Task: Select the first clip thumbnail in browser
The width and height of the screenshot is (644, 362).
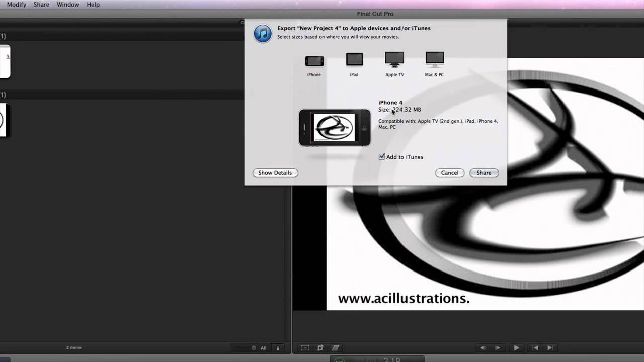Action: 5,61
